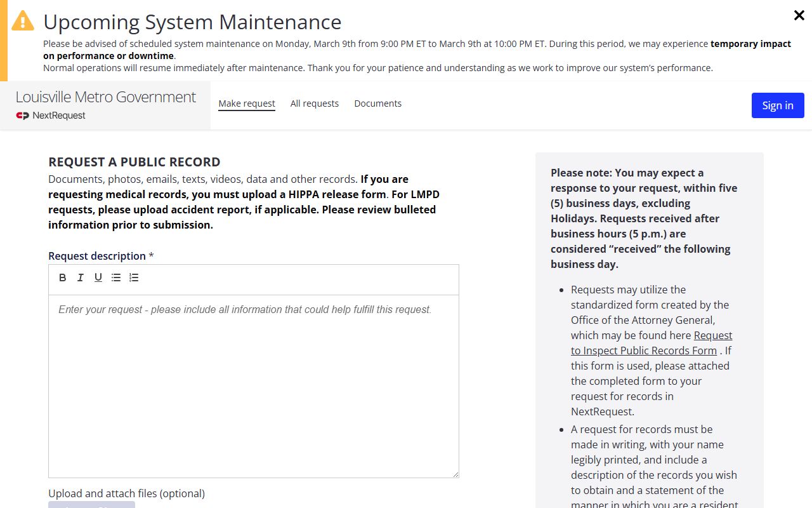
Task: Open Request to Inspect Public Records Form link
Action: pos(650,343)
